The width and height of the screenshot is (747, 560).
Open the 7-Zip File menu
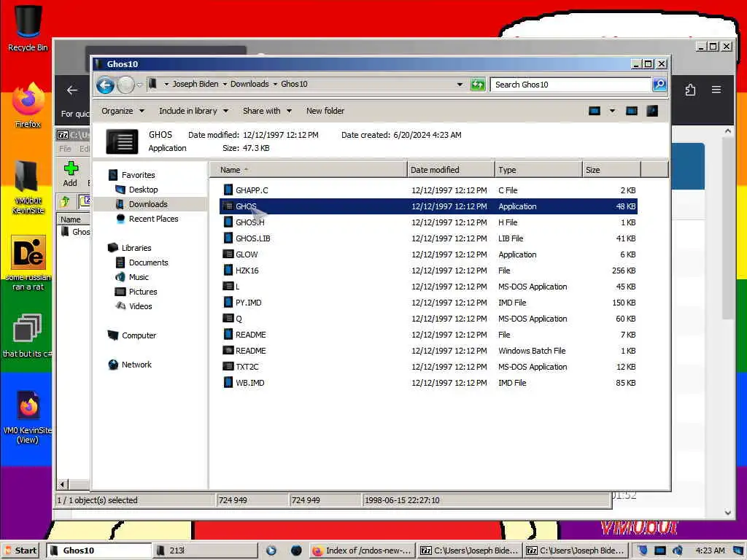tap(65, 149)
